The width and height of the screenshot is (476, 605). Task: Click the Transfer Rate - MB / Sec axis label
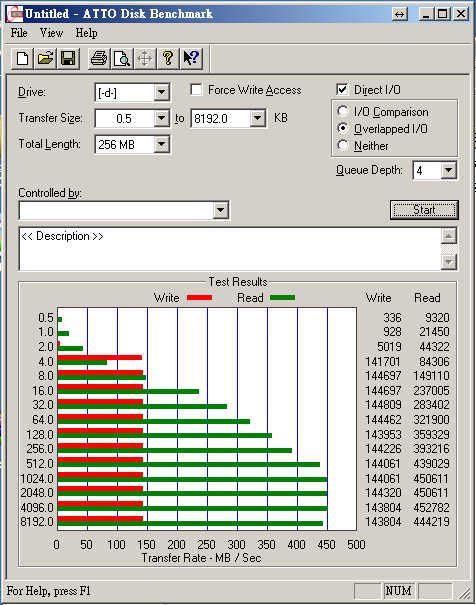pos(201,558)
